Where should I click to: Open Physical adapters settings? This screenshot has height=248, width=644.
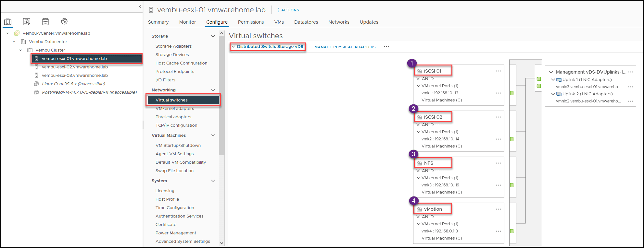click(x=173, y=117)
